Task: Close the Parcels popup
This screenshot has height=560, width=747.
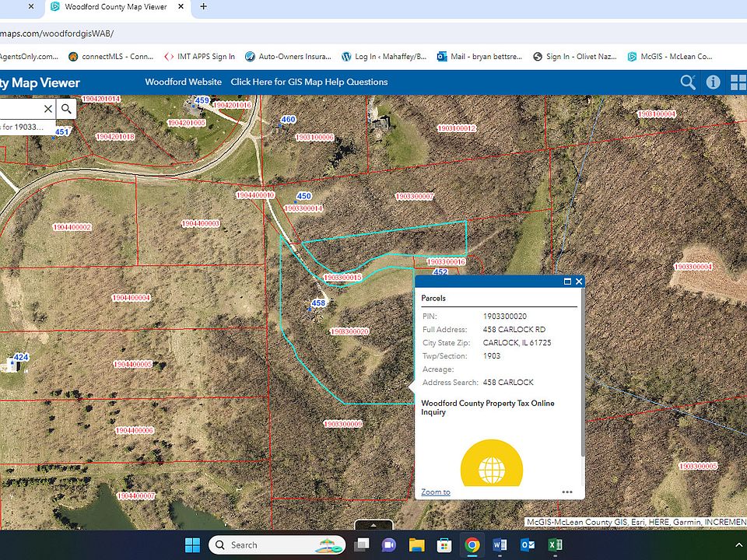Action: 579,282
